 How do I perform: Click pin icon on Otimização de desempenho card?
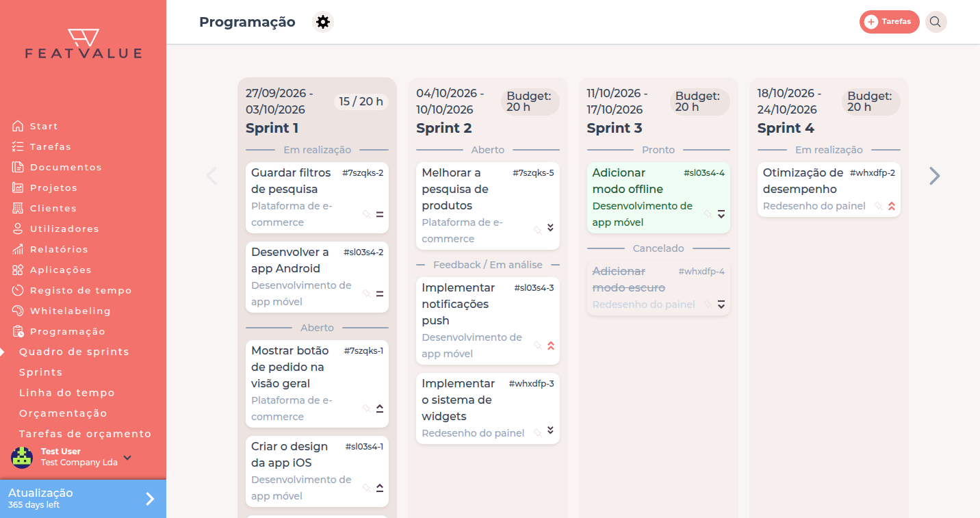click(x=878, y=206)
